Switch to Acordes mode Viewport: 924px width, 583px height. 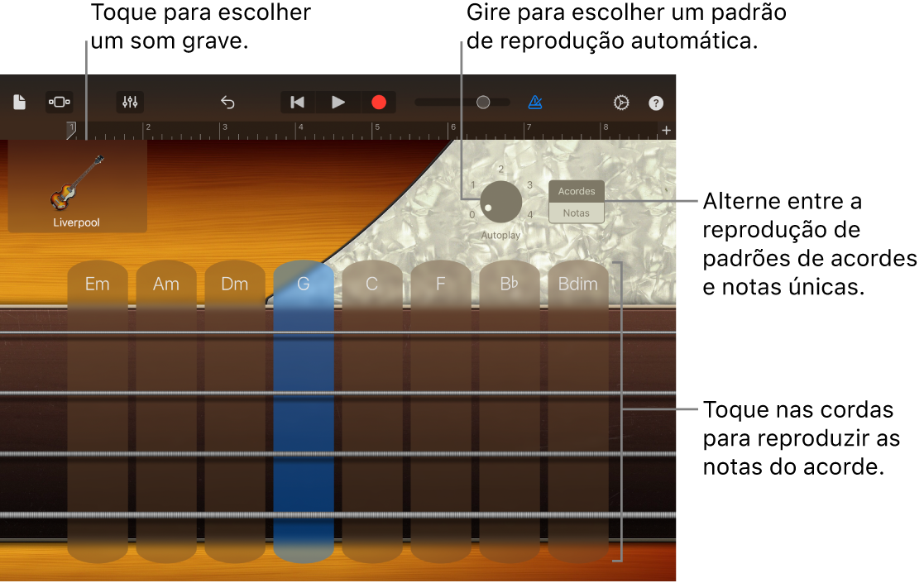click(x=576, y=191)
